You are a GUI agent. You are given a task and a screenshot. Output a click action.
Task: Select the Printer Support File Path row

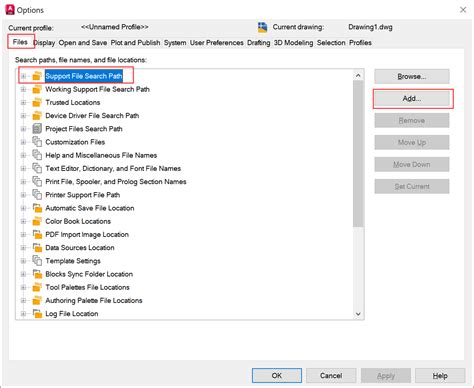83,195
